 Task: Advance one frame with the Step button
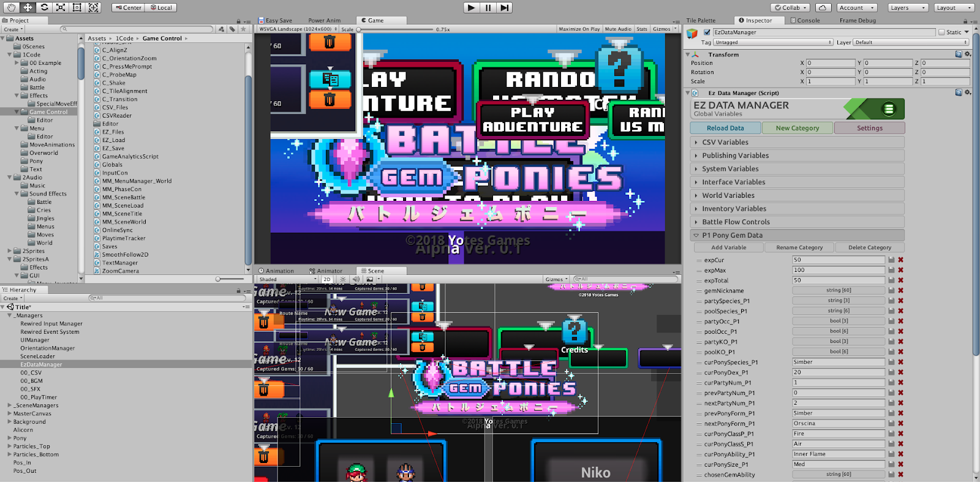[504, 7]
